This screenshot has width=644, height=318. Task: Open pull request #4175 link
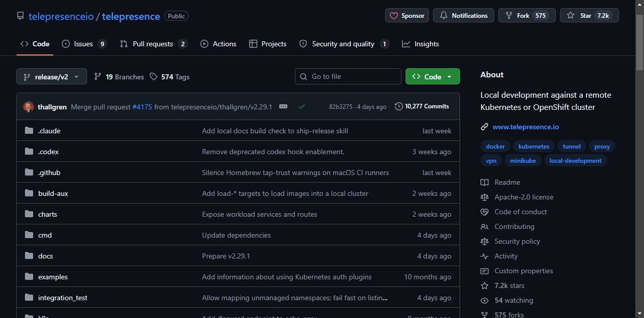coord(142,107)
